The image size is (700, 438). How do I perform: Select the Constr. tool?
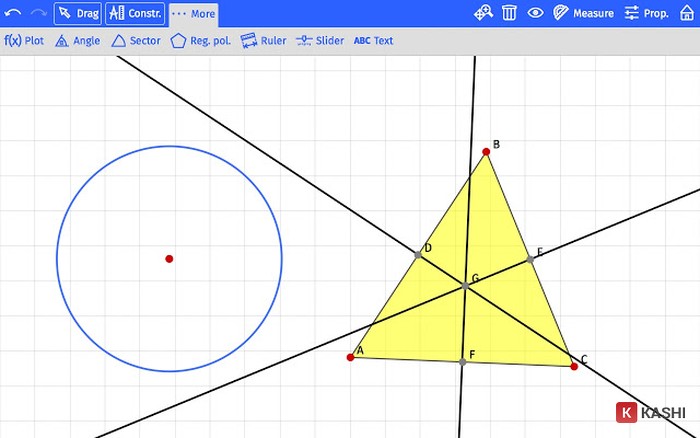coord(135,13)
